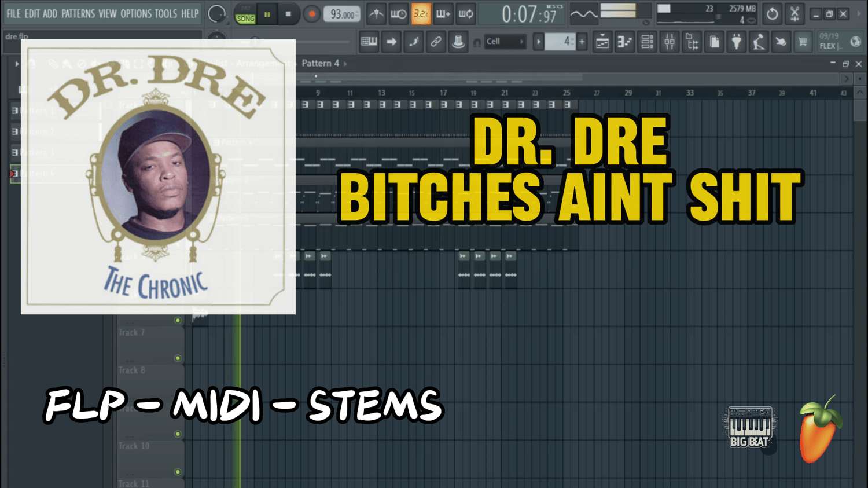Click the main volume knob
This screenshot has height=488, width=868.
tap(216, 14)
